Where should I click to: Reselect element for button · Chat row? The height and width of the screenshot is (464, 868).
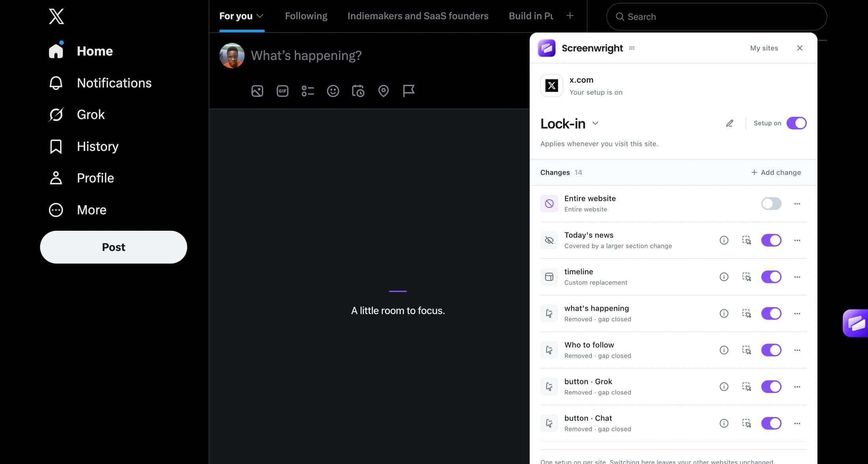point(746,423)
